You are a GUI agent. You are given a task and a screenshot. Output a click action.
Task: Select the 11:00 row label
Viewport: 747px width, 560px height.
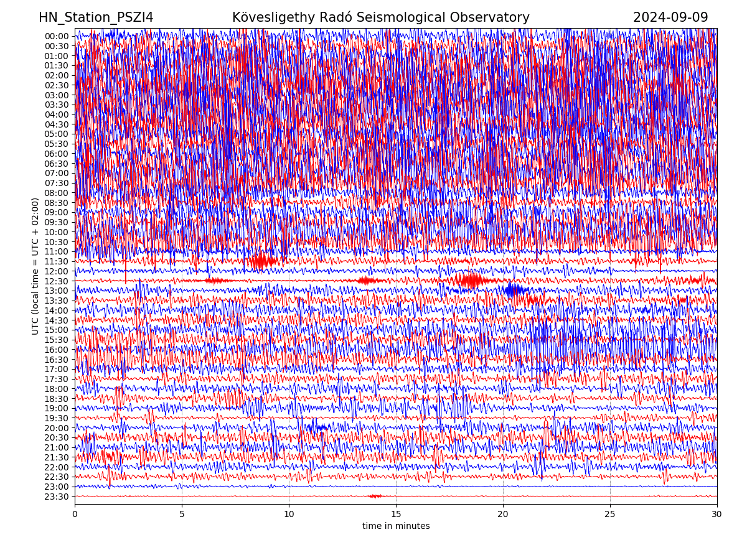57,251
